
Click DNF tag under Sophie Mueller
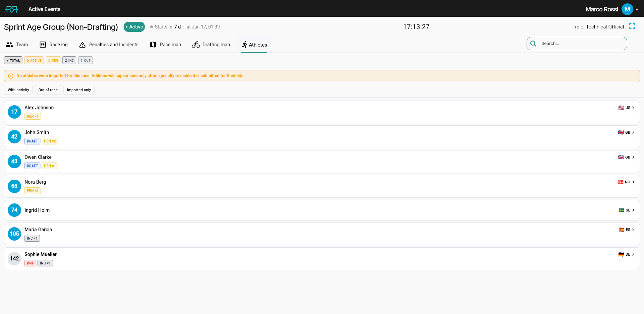coord(30,263)
